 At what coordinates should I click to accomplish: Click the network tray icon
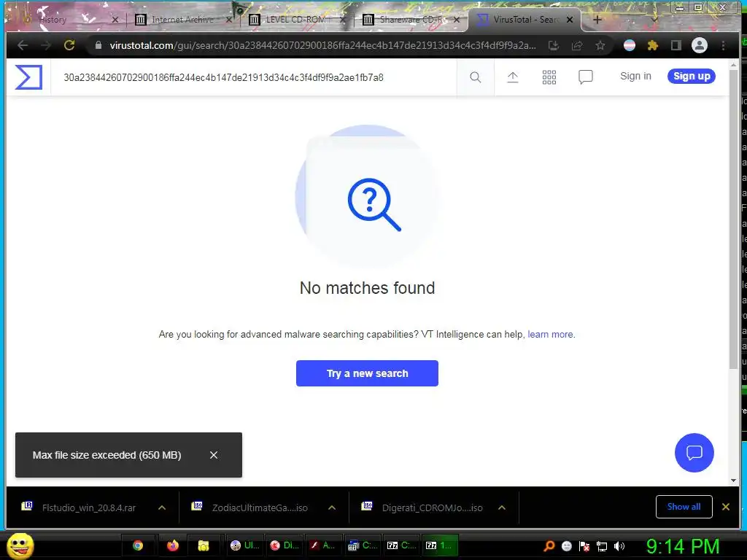602,547
